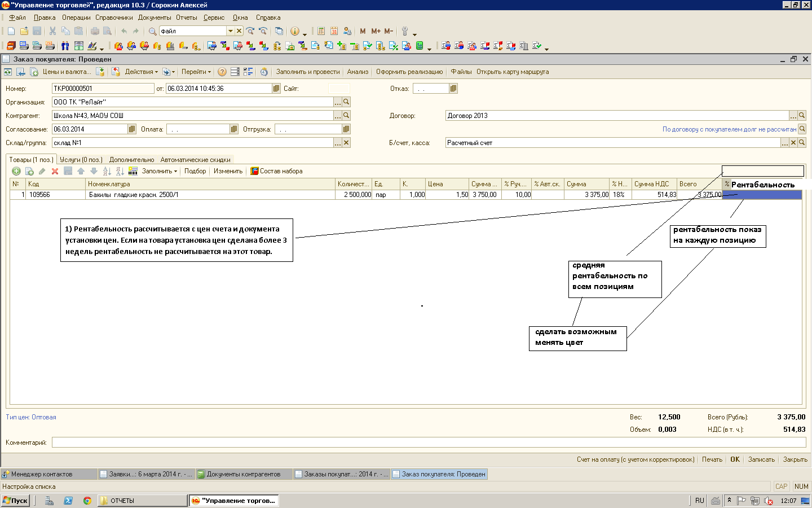Click the help question mark icon
Screen dimensions: 812x508
point(222,72)
